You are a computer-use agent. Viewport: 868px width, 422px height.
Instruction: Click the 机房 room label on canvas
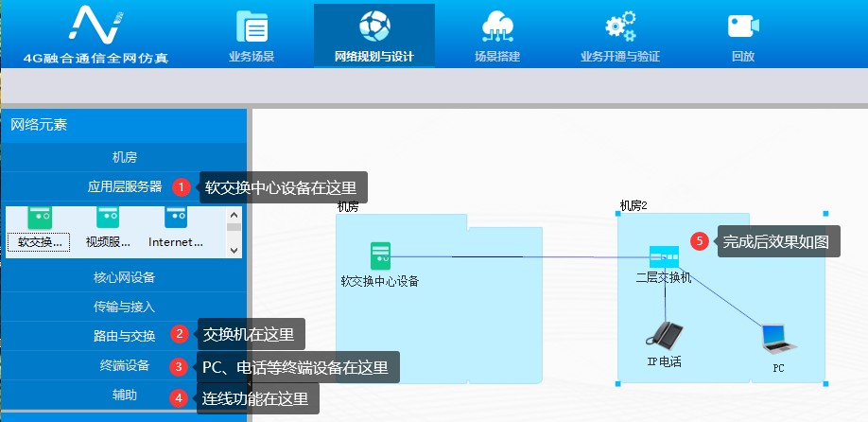click(x=348, y=207)
